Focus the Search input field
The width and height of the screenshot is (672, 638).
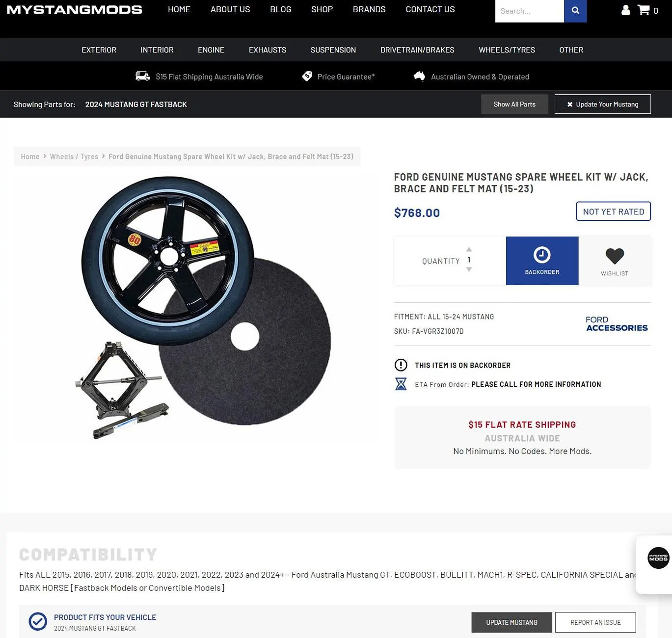[x=529, y=11]
